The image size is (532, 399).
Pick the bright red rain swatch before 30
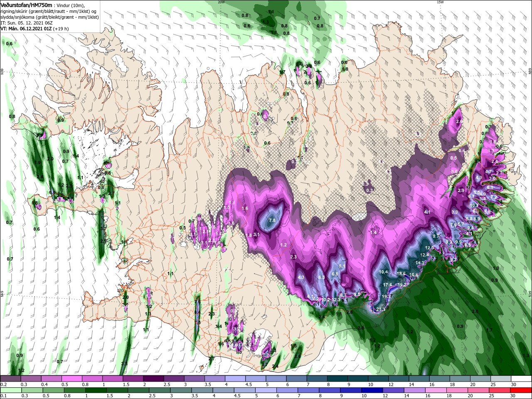click(x=521, y=390)
